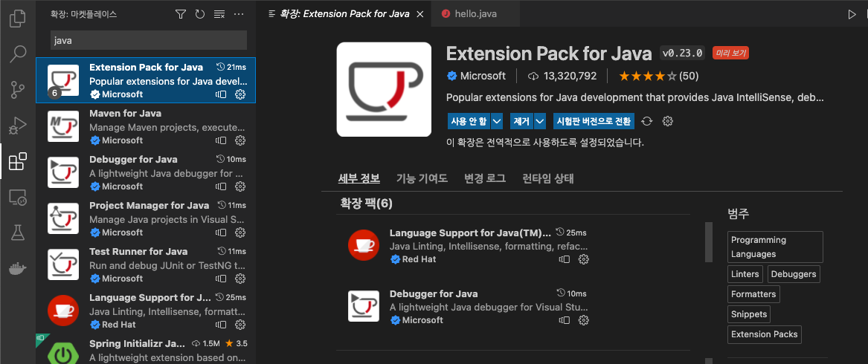Click the 사용 안 함 disable button
Image resolution: width=868 pixels, height=364 pixels.
469,120
